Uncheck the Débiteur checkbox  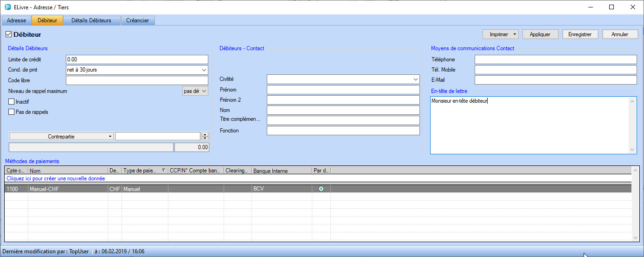(9, 34)
